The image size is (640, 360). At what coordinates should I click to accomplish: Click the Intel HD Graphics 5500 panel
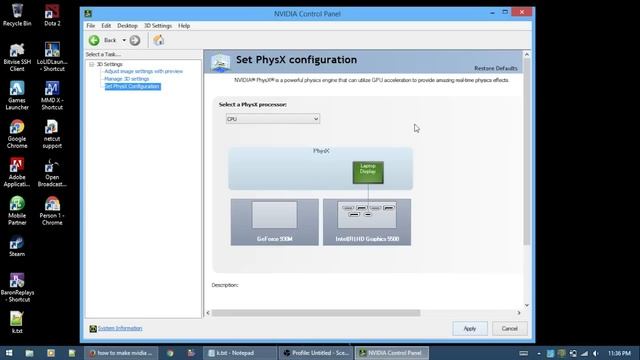(367, 222)
